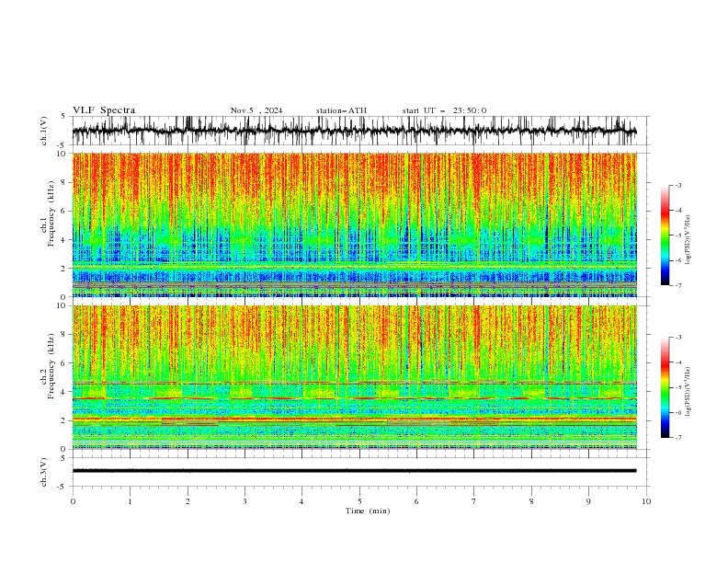728x563 pixels.
Task: Click the ch.2 spectrogram plot
Action: pos(354,377)
